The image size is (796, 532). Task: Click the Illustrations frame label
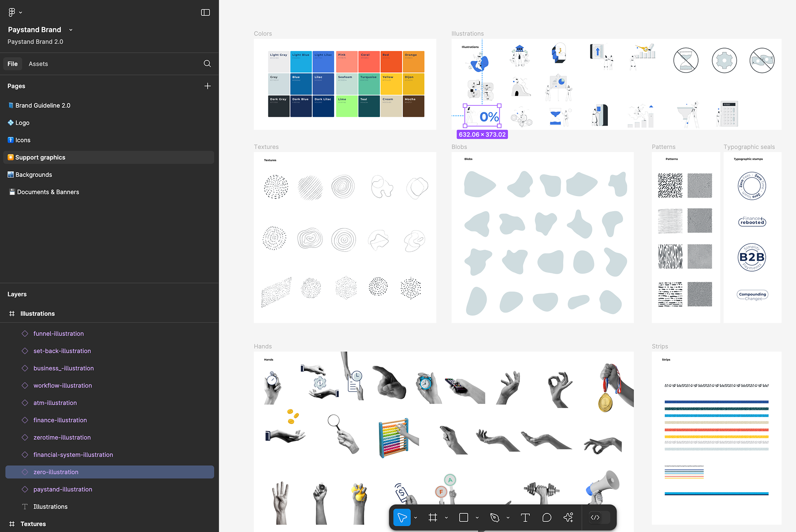tap(468, 34)
